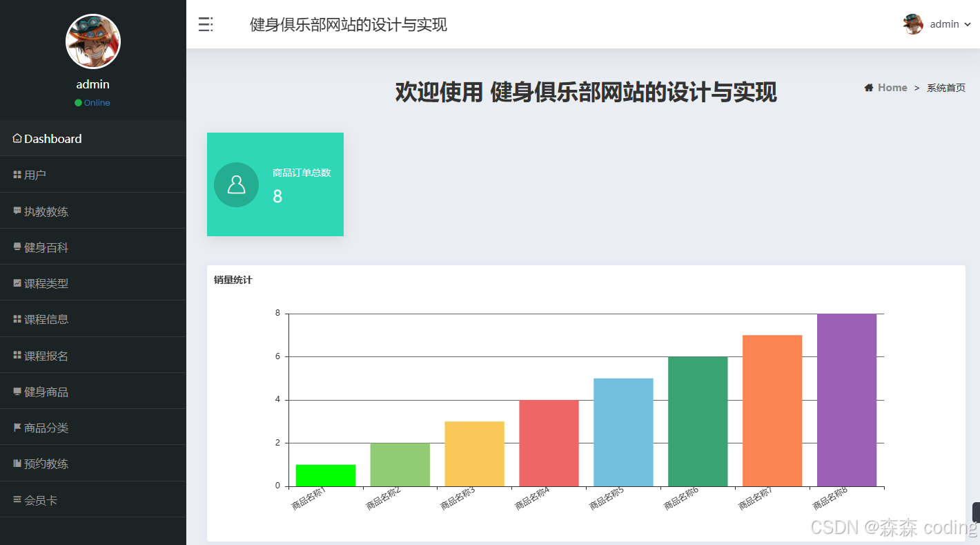Open the 课程报名 menu item
This screenshot has width=980, height=545.
click(93, 356)
